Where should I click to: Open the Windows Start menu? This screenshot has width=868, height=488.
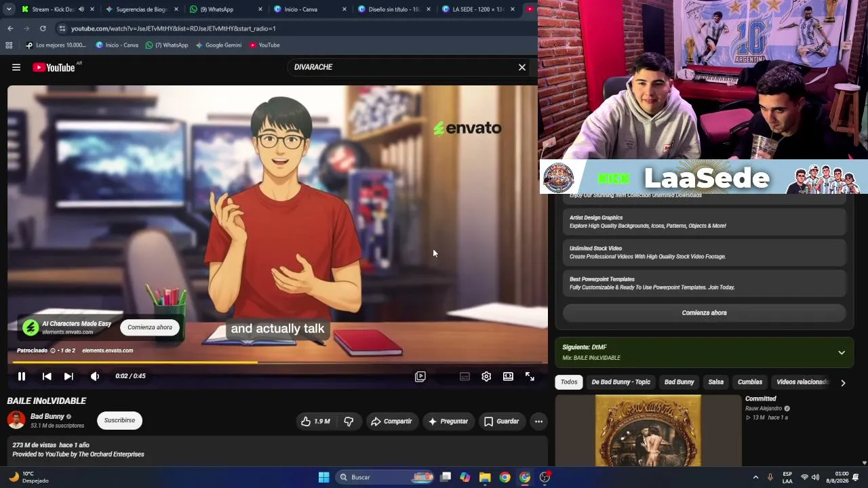click(323, 477)
